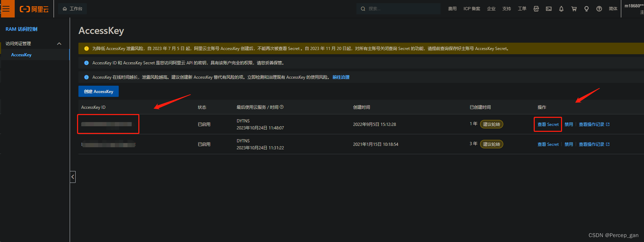The width and height of the screenshot is (644, 242).
Task: Click info icon beside AccessKey ID 和 AccessKey Secret notice
Action: click(86, 63)
